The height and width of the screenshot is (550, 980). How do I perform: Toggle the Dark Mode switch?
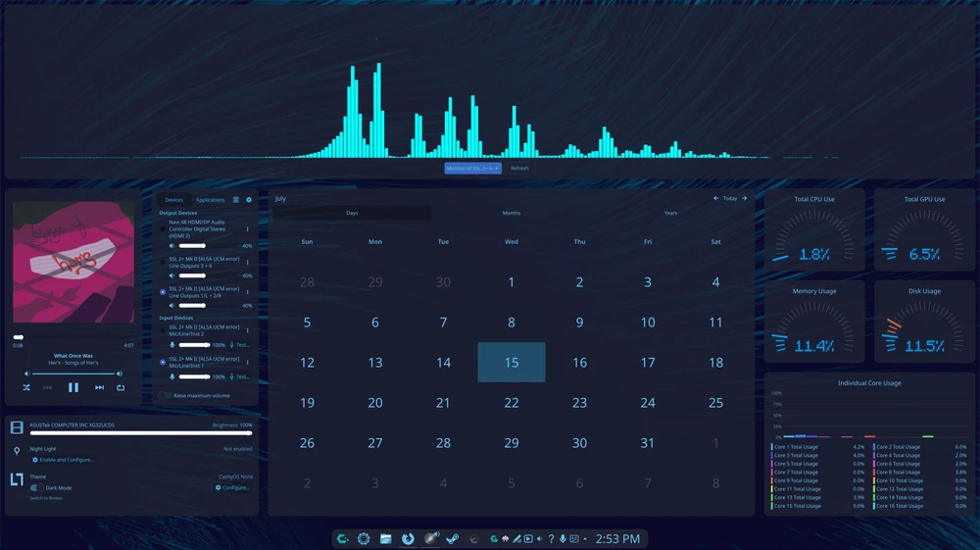37,487
